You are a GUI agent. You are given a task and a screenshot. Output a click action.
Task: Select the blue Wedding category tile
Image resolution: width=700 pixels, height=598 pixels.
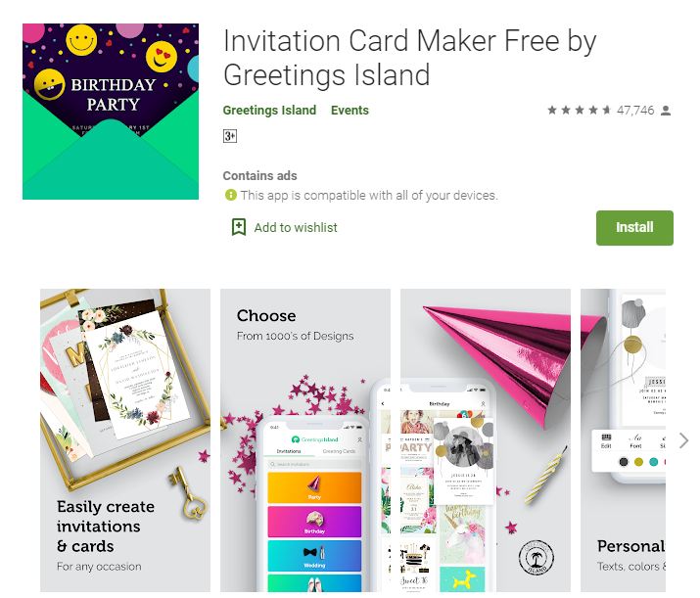(x=314, y=556)
